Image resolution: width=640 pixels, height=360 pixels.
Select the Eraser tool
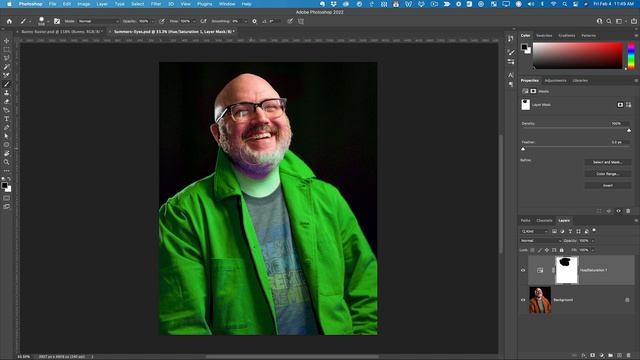(7, 101)
